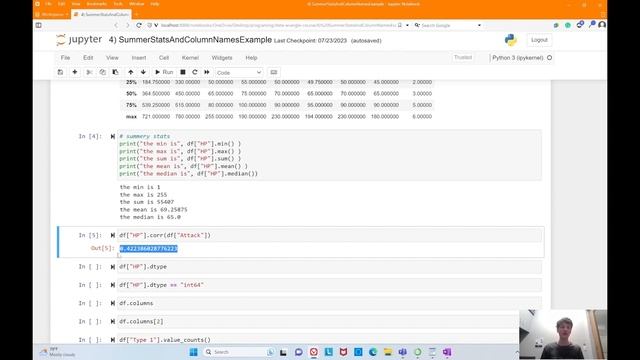Open the Jupyter Help menu
Screen dimensions: 640x360
(x=251, y=58)
